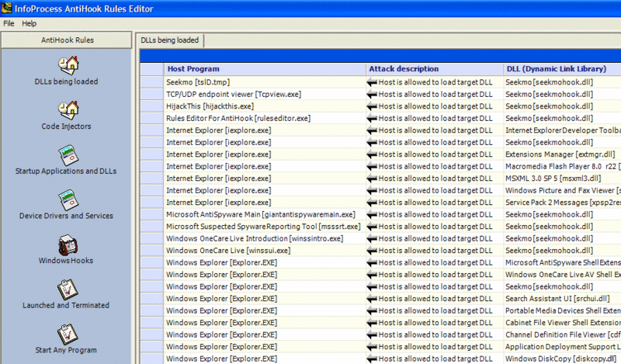Open the Windows Hooks icon

68,244
